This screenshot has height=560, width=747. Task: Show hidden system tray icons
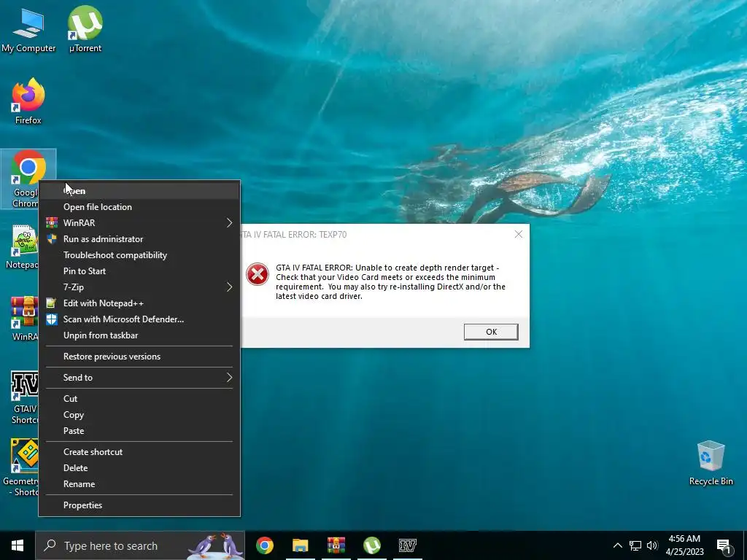617,545
